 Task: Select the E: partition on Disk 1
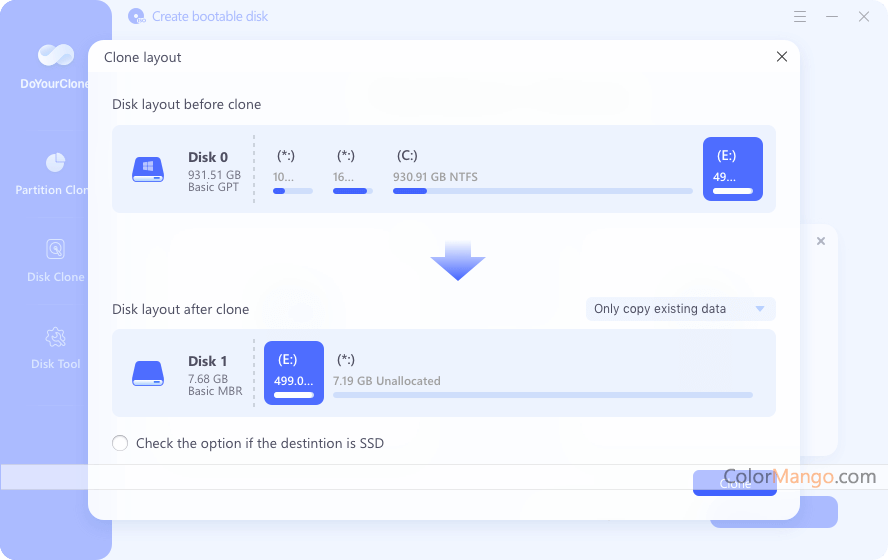tap(294, 373)
